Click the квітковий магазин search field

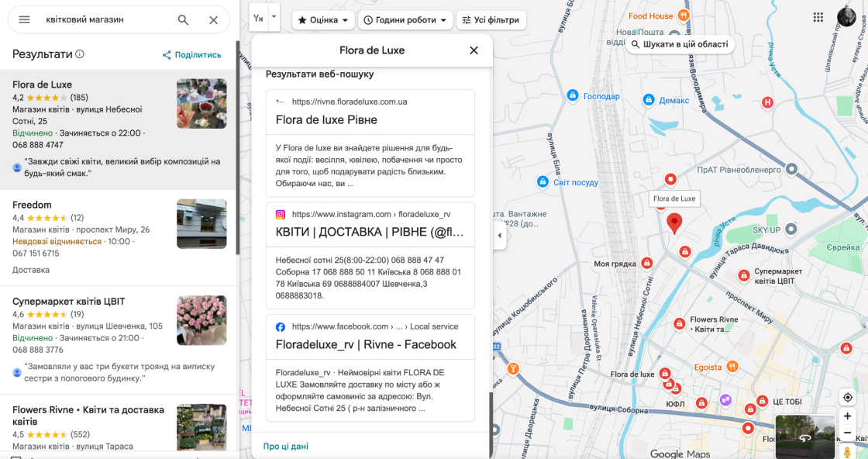(105, 20)
